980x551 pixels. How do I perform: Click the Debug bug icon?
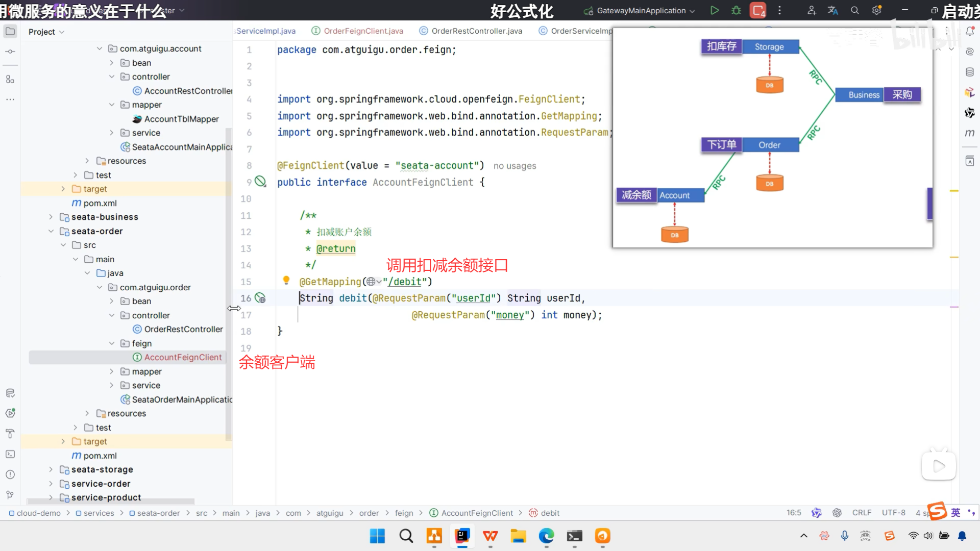pos(736,10)
